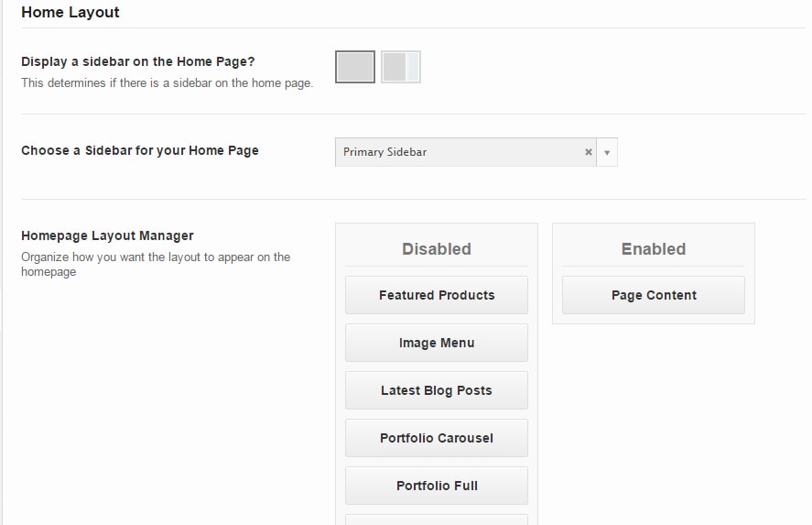Click 'Choose a Sidebar for your Home Page' label
The image size is (812, 525).
(x=140, y=150)
